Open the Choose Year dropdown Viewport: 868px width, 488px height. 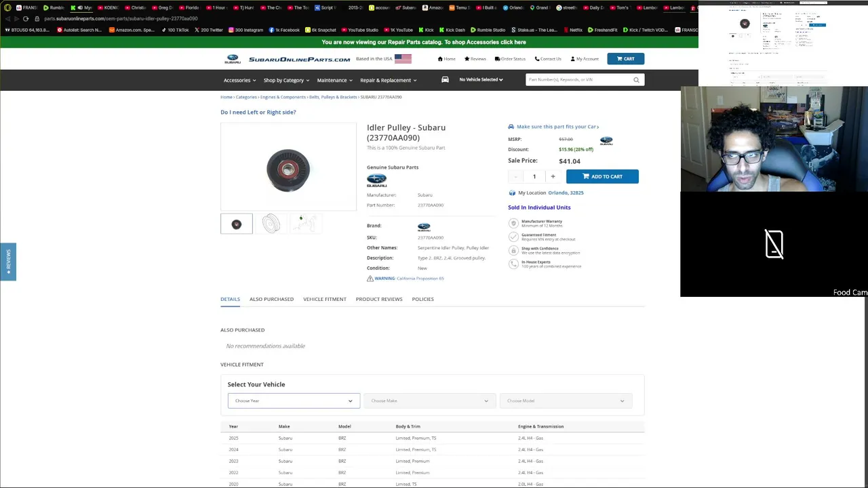pos(294,401)
